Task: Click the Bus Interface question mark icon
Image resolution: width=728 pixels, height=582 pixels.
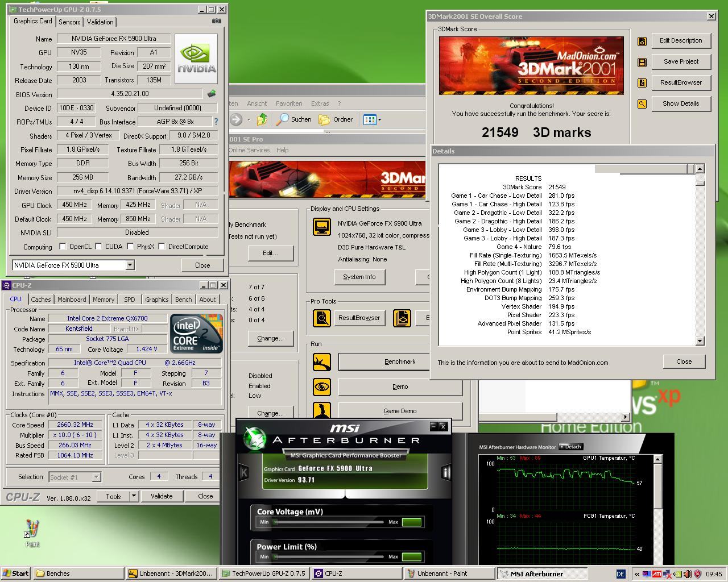Action: click(216, 122)
